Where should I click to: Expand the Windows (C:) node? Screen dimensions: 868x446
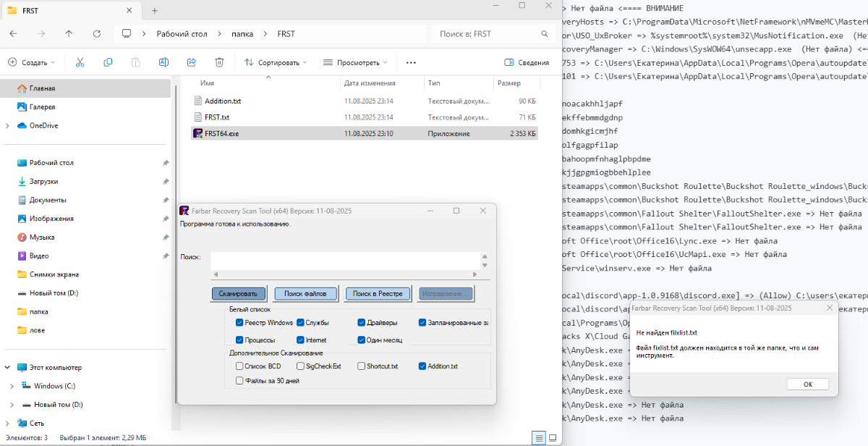pos(12,386)
